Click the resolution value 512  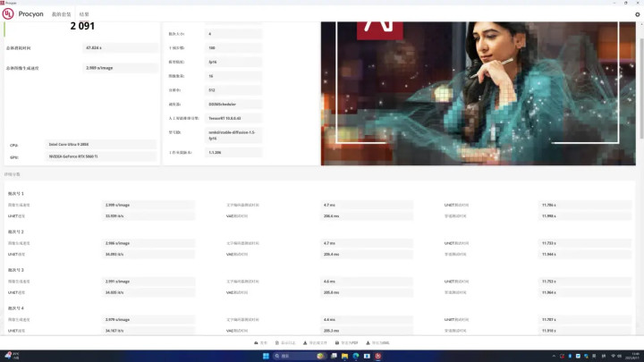233,90
